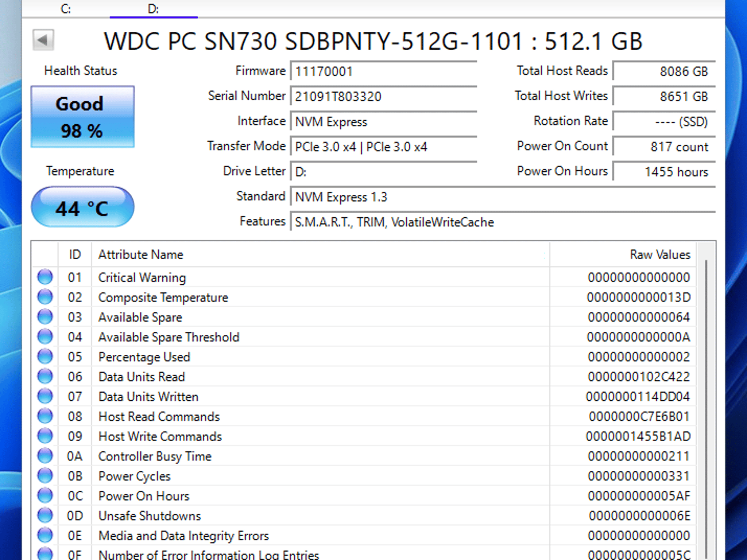Click raw value 0000000114DD04
The image size is (747, 560).
[x=638, y=397]
